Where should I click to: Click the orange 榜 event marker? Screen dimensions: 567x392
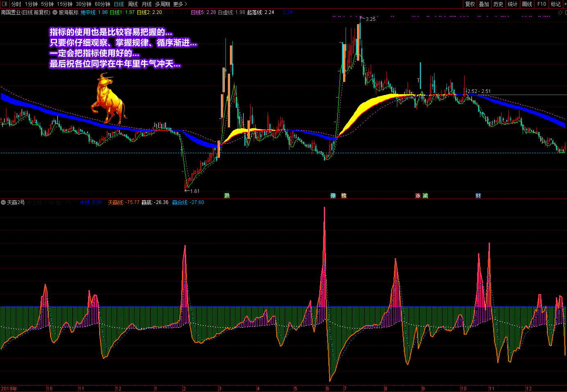(344, 196)
